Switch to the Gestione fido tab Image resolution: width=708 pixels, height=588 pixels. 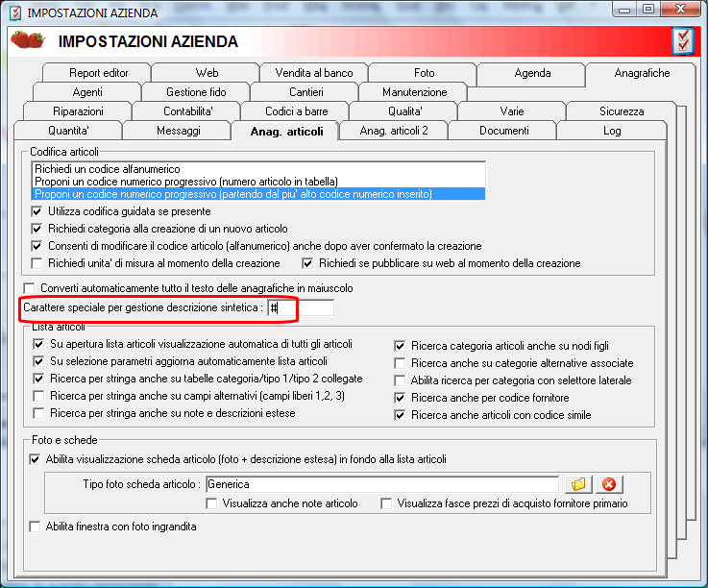click(196, 92)
